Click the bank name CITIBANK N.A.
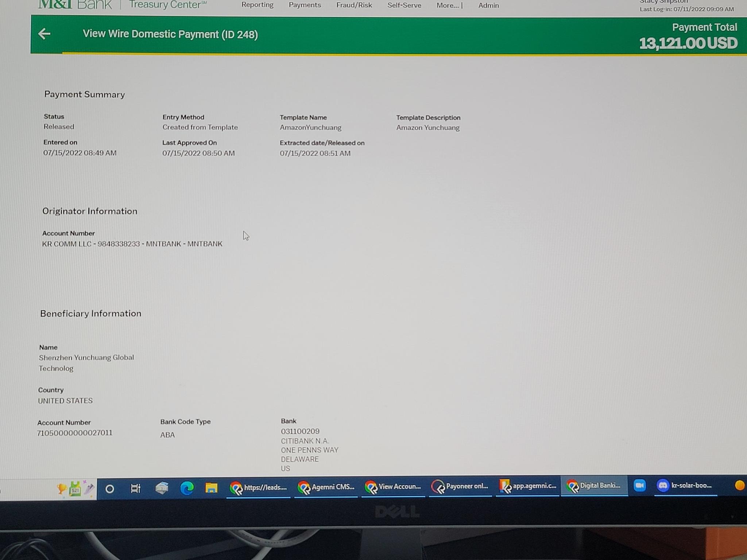Image resolution: width=747 pixels, height=560 pixels. [305, 441]
